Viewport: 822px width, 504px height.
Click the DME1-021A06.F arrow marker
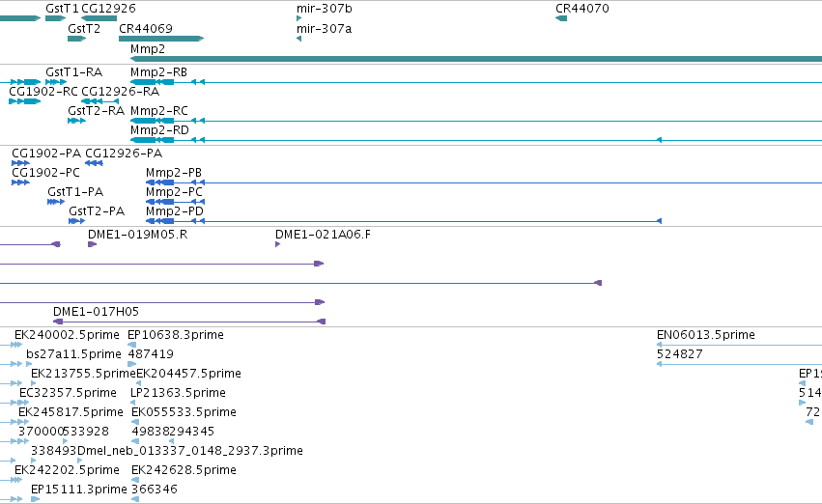click(x=278, y=244)
